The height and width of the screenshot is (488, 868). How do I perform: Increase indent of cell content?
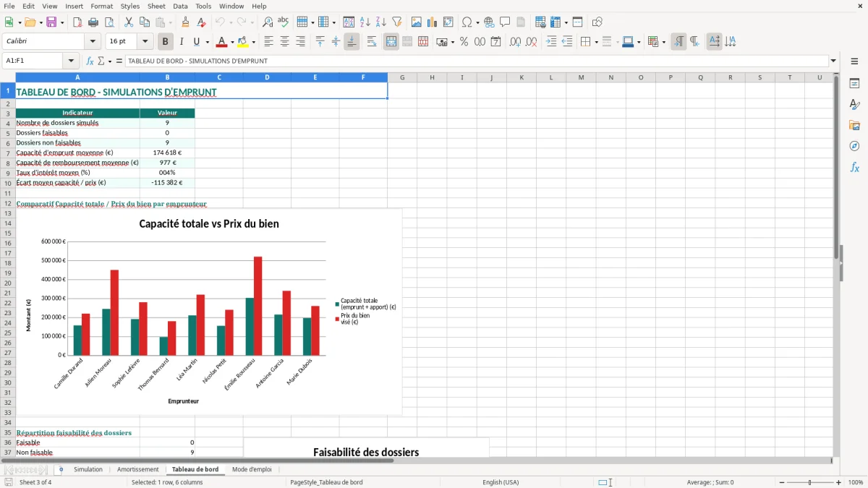click(x=551, y=42)
